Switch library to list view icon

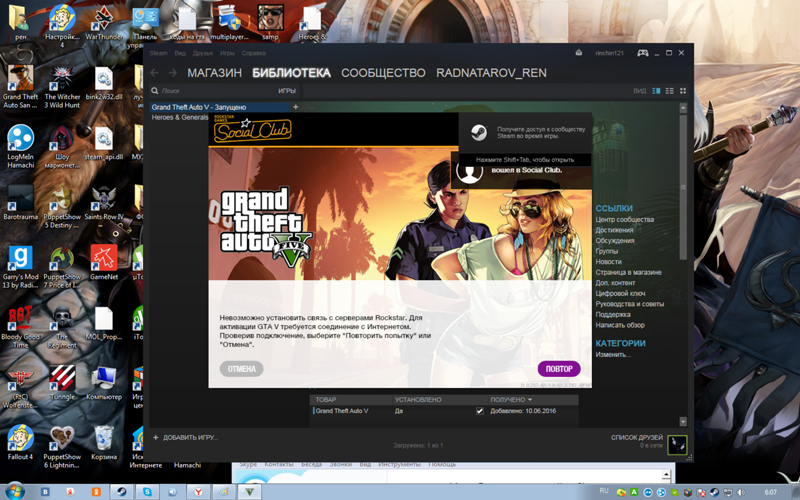pyautogui.click(x=669, y=91)
